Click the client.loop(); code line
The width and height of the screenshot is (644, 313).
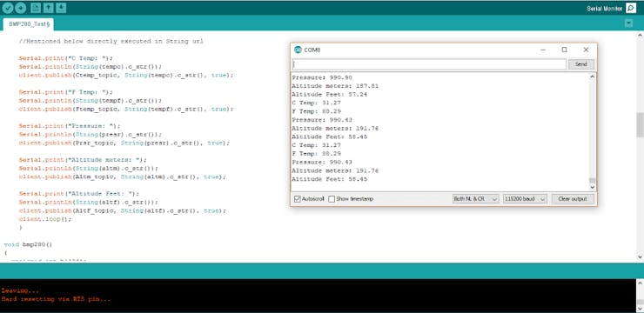(x=45, y=219)
